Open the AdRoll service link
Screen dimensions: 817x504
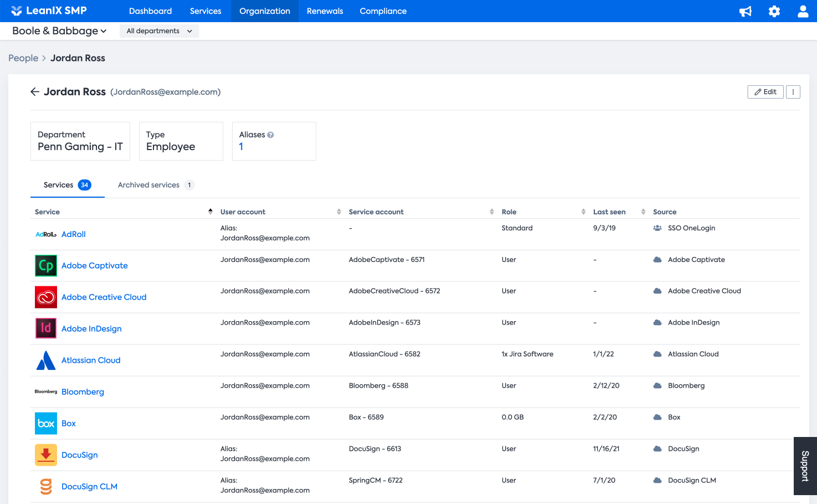[x=74, y=234]
